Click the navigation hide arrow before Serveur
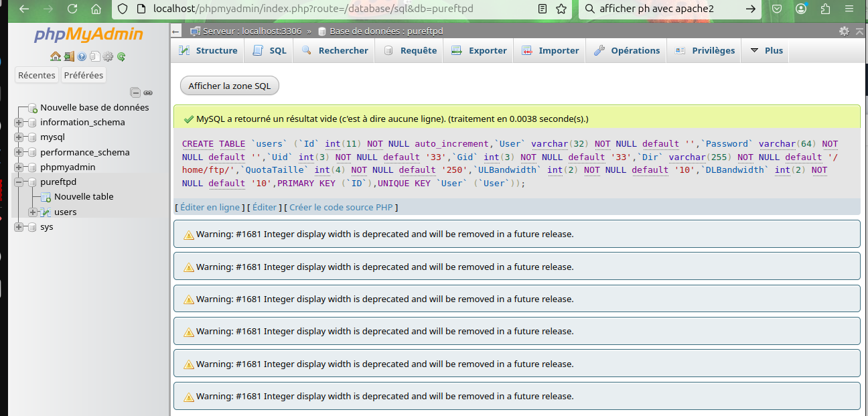The image size is (868, 416). pos(175,31)
